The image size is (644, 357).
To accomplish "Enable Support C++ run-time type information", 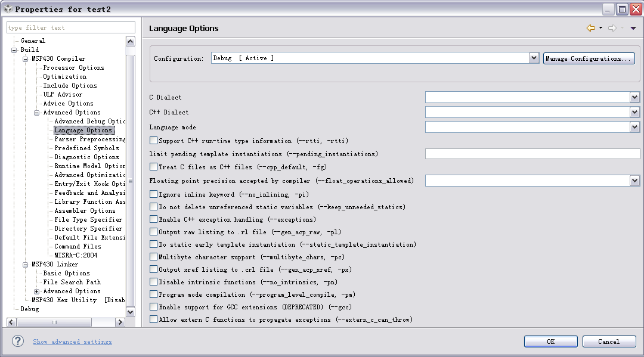I will click(154, 141).
